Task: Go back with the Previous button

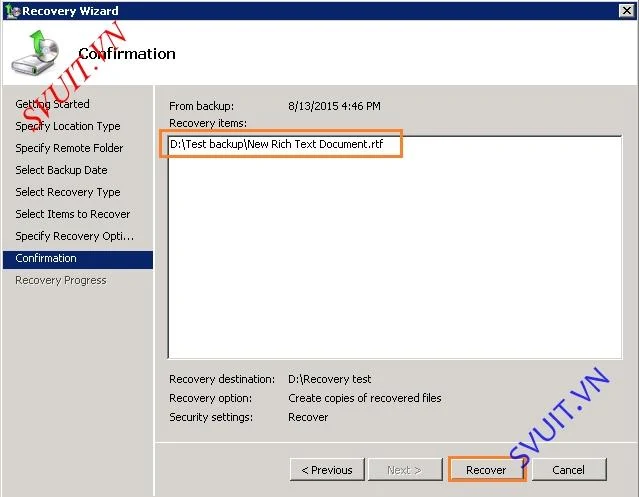Action: click(327, 470)
